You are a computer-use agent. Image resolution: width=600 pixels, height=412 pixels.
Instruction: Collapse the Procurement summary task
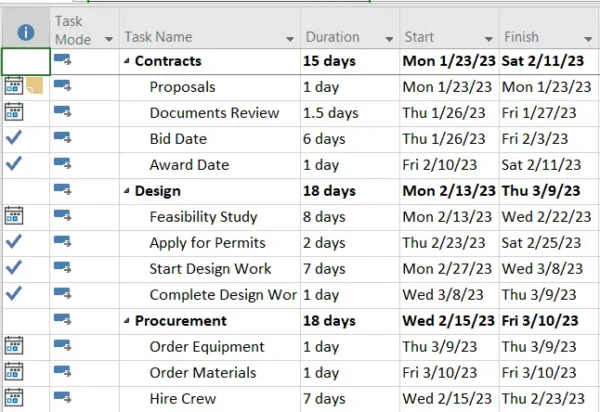pyautogui.click(x=127, y=321)
